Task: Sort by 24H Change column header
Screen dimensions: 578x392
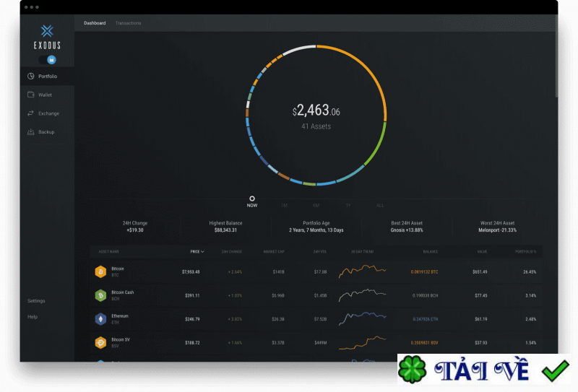Action: coord(231,252)
